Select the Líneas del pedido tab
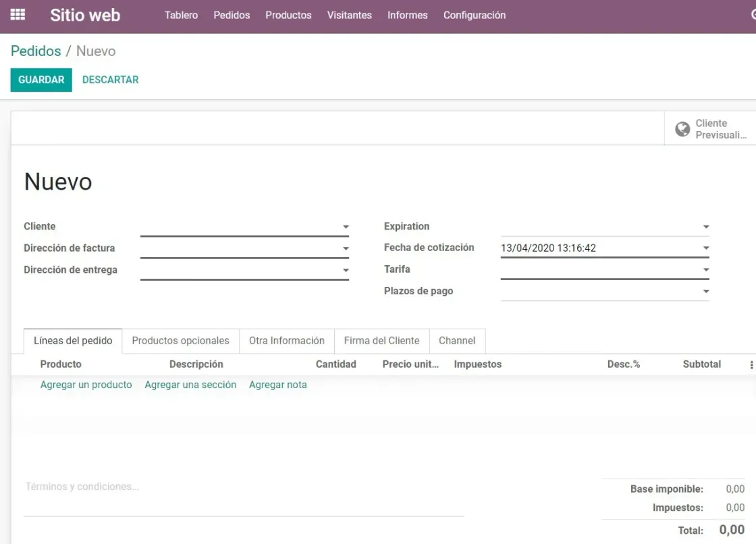 (73, 341)
